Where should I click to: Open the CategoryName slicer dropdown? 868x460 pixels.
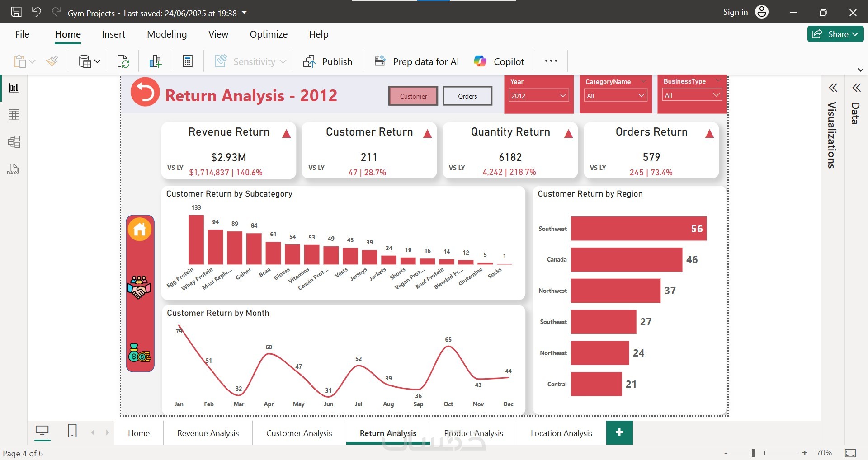615,95
